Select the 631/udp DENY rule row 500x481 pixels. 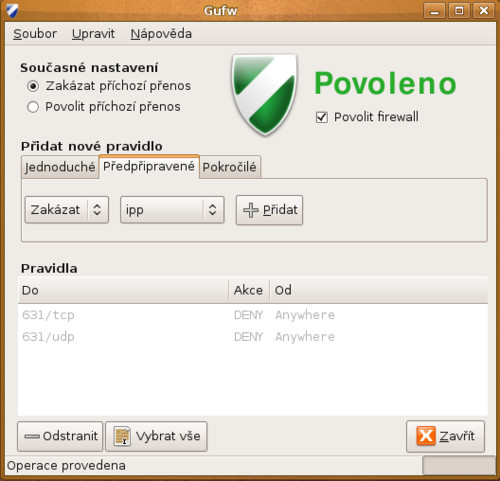(253, 337)
